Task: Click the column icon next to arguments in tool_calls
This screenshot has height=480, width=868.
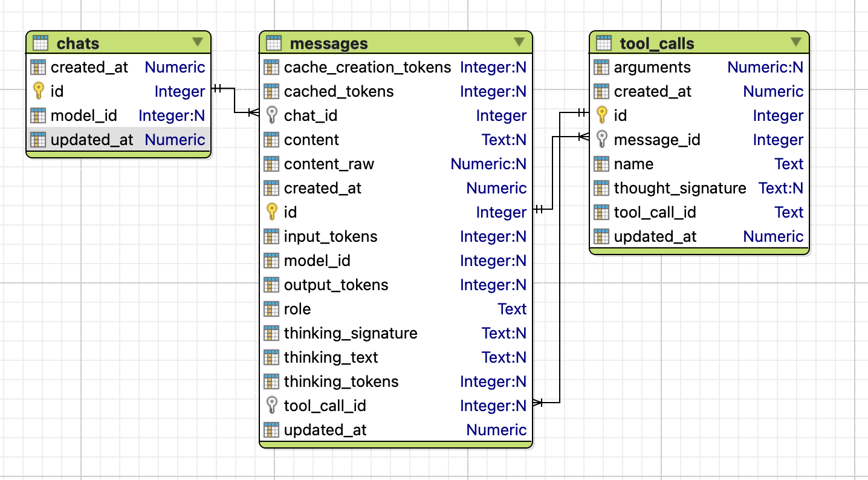Action: [602, 67]
